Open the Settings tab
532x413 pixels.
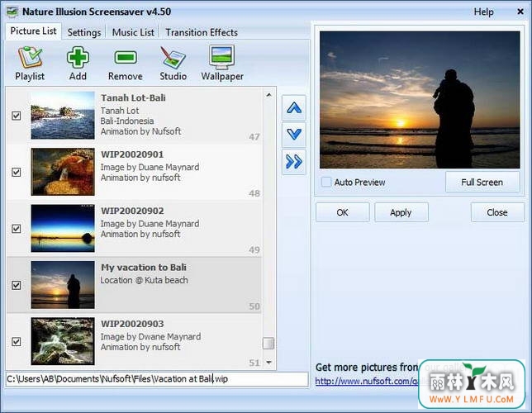click(83, 32)
